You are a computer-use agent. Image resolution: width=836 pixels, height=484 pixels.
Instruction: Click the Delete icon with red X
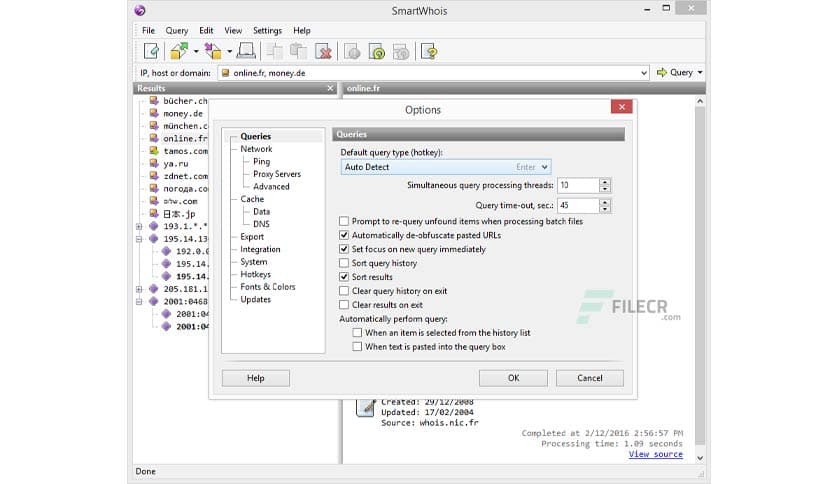tap(323, 52)
